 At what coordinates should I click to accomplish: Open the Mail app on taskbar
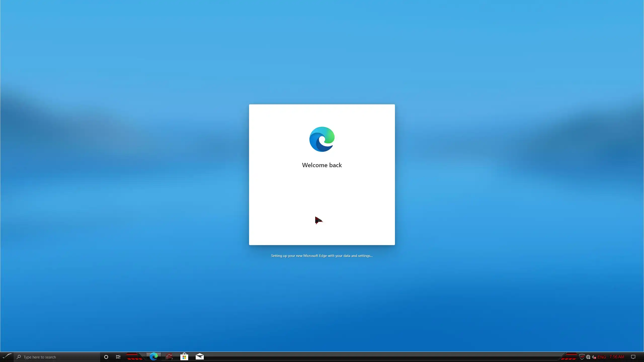coord(199,357)
